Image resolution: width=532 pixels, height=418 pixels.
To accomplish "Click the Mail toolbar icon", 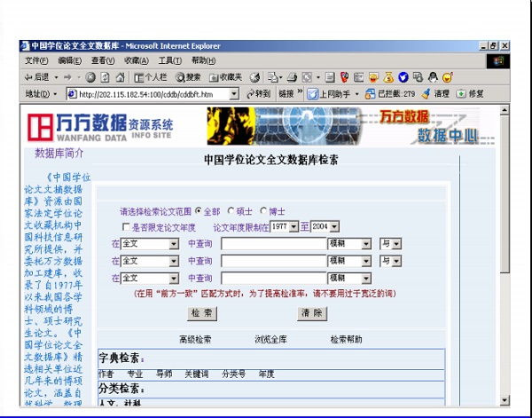I will click(x=272, y=77).
